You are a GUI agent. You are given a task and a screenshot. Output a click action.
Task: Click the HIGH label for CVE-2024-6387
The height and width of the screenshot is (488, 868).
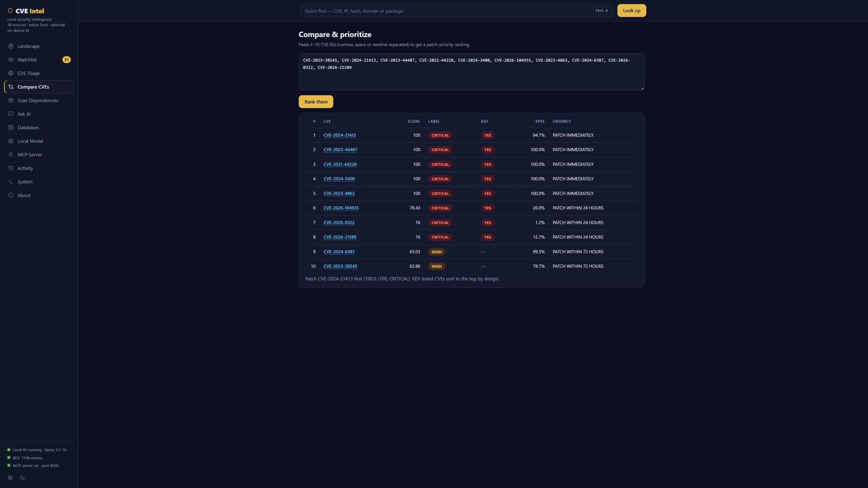tap(436, 252)
